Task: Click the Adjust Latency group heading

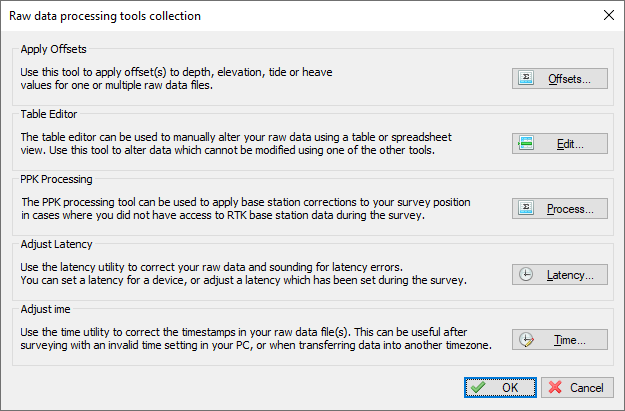Action: click(x=56, y=244)
